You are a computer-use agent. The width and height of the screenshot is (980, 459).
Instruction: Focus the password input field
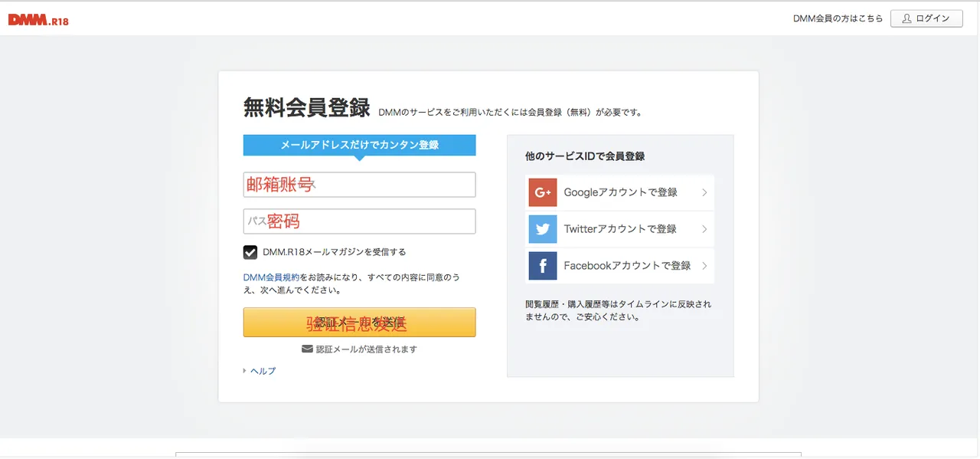360,221
